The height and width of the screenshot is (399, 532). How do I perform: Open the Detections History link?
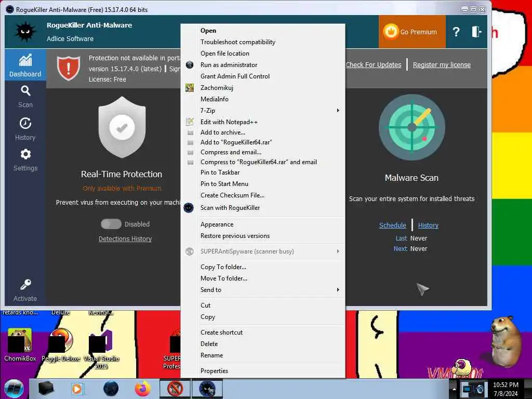(x=125, y=239)
